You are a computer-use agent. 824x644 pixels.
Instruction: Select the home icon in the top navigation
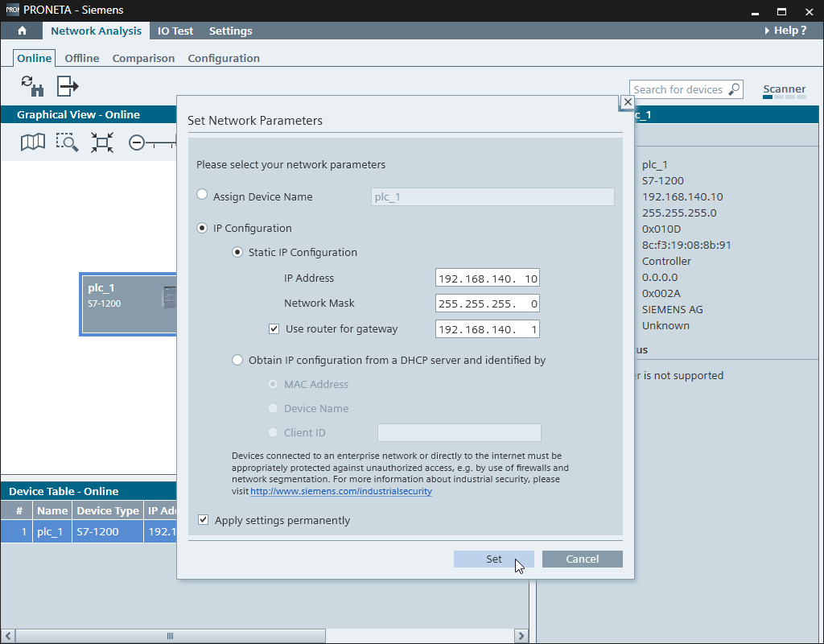point(21,30)
